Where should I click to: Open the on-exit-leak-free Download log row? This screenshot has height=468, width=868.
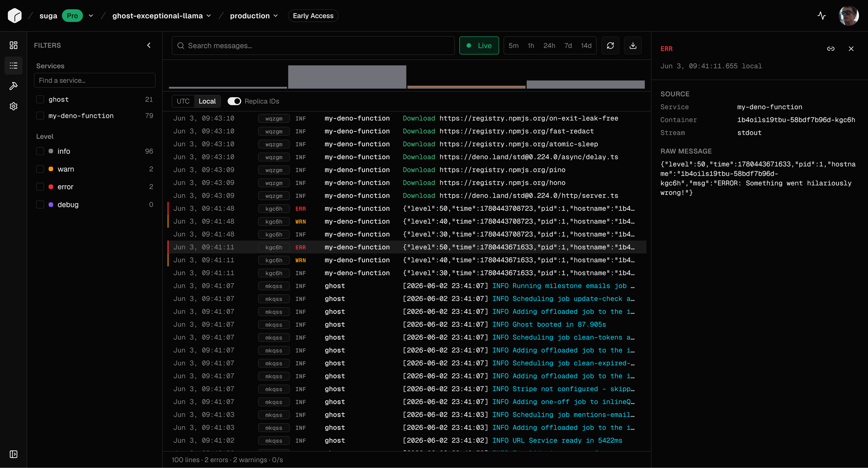407,118
